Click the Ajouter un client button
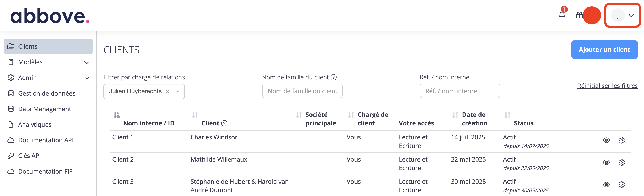The image size is (644, 196). tap(604, 50)
